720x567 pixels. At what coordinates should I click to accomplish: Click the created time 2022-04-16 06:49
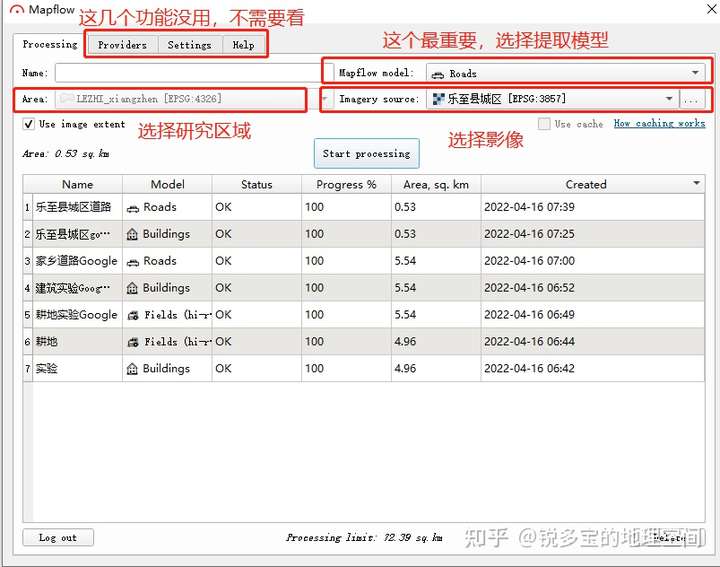click(529, 314)
